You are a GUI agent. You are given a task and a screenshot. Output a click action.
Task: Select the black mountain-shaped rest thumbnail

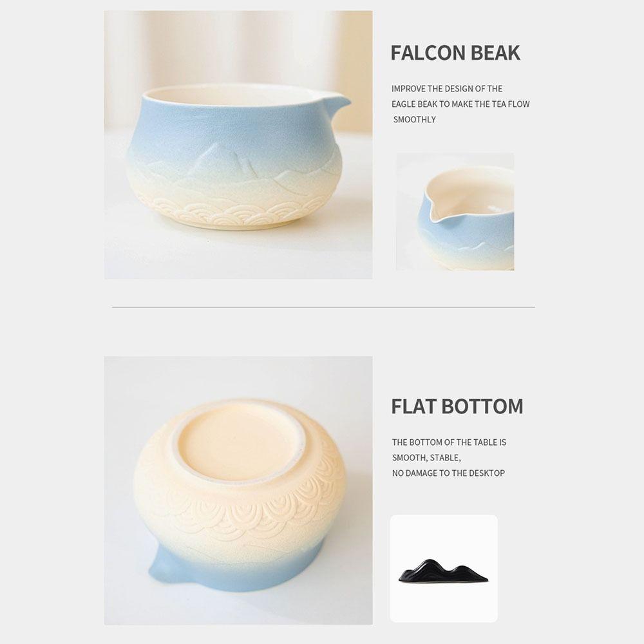click(444, 569)
